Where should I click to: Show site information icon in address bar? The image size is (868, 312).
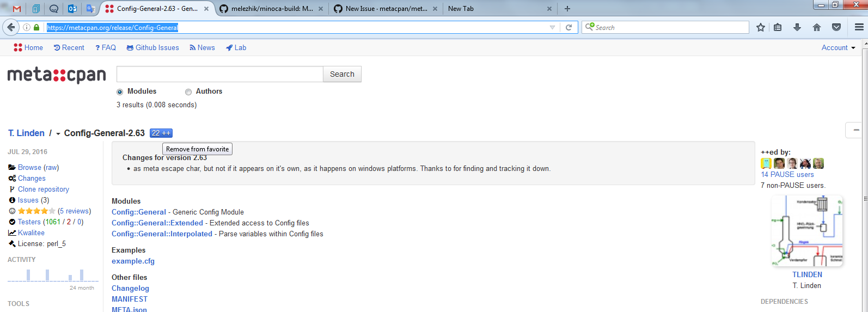click(26, 27)
